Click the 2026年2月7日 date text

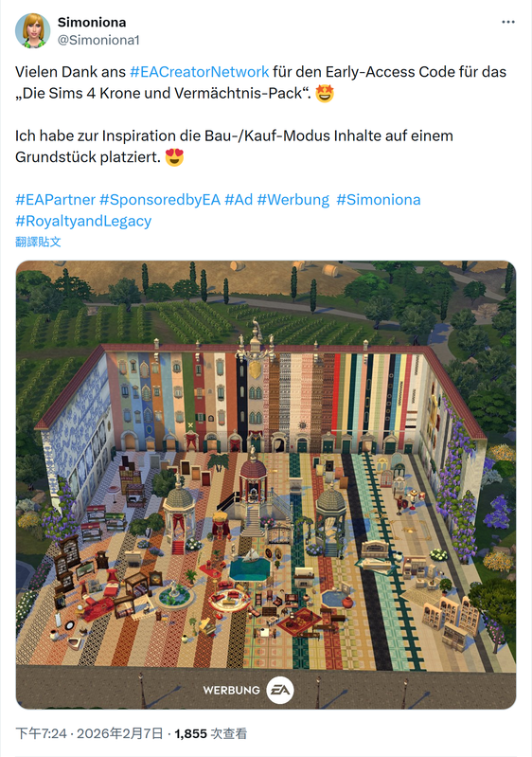120,734
